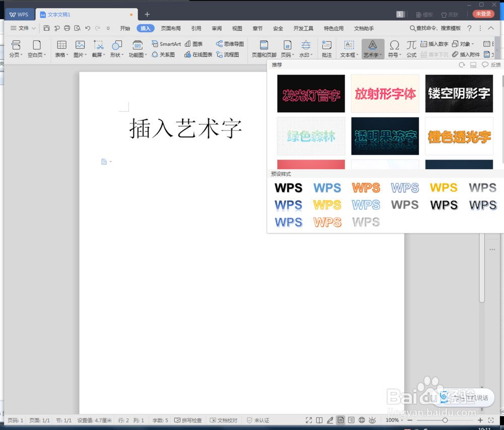Click the 文本框 text box icon
Viewport: 504px width, 430px height.
[x=349, y=49]
